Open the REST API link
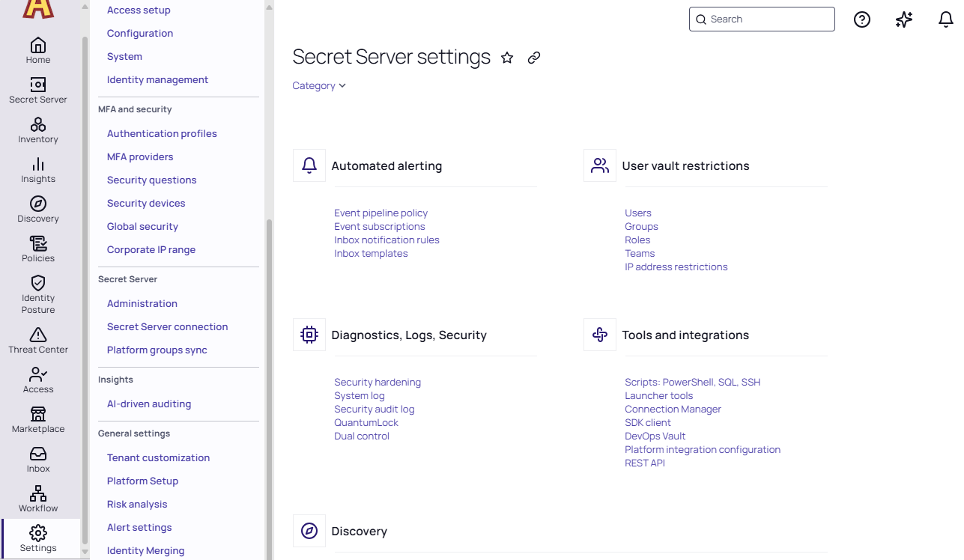The image size is (964, 560). 645,463
